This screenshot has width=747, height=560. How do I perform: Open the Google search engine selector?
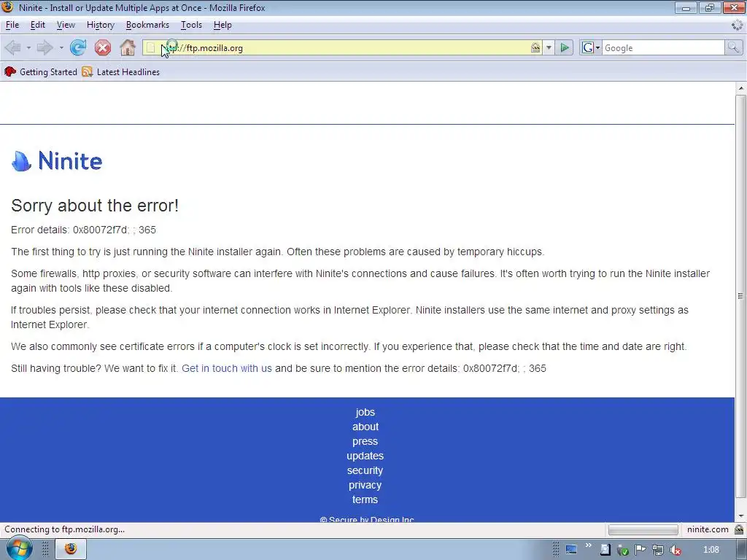tap(591, 47)
